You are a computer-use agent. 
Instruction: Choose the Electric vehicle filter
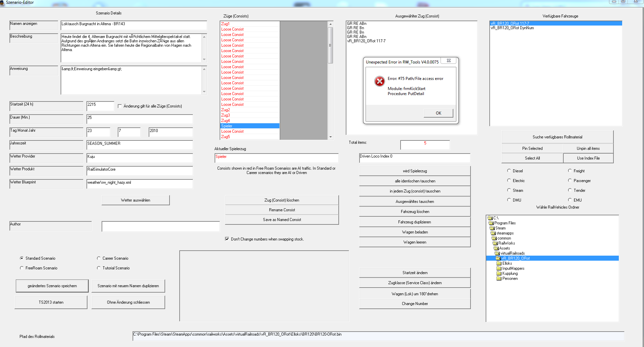[509, 181]
